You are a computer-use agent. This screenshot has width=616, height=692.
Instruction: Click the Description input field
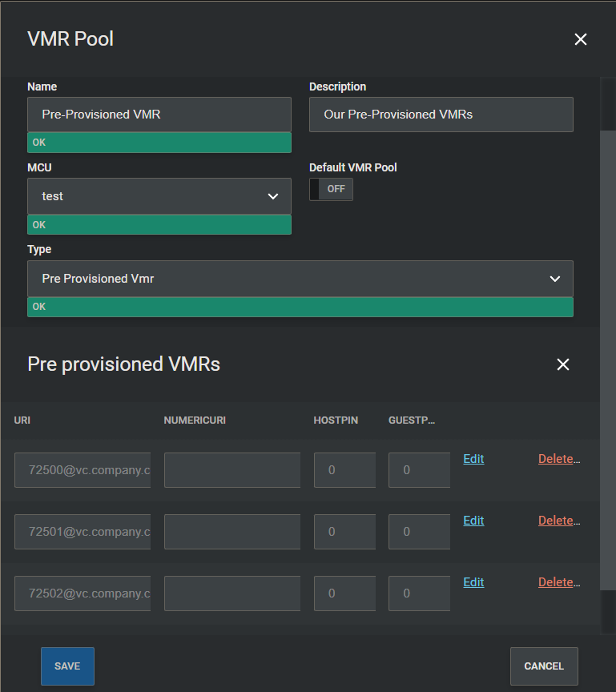pos(441,115)
